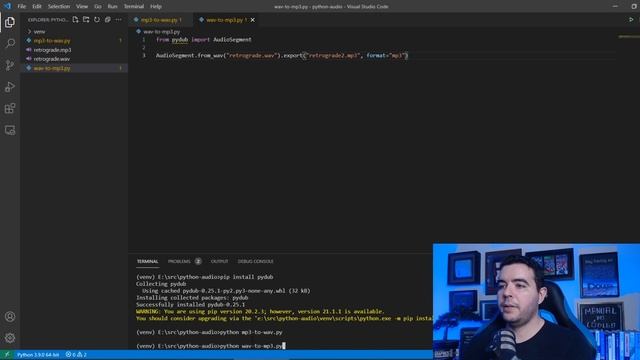Open Run and Debug view
This screenshot has height=360, width=640.
coord(10,87)
